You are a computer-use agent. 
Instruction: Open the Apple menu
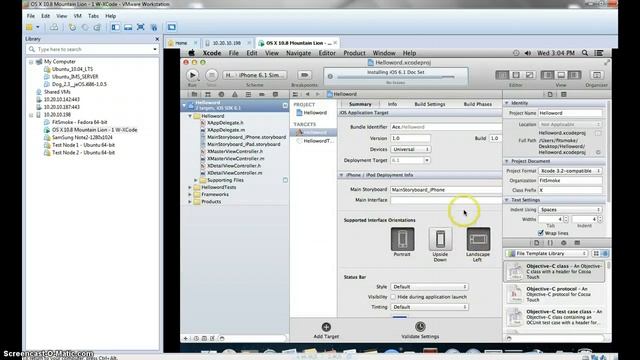coord(191,53)
